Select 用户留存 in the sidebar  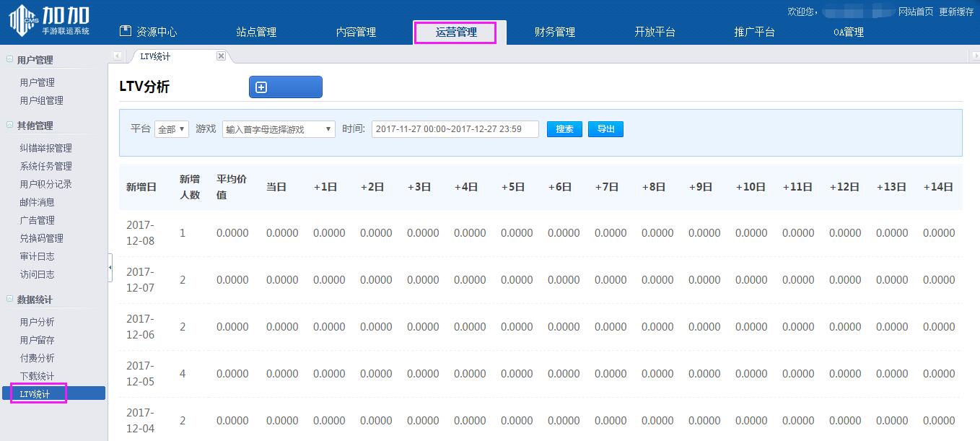(37, 340)
